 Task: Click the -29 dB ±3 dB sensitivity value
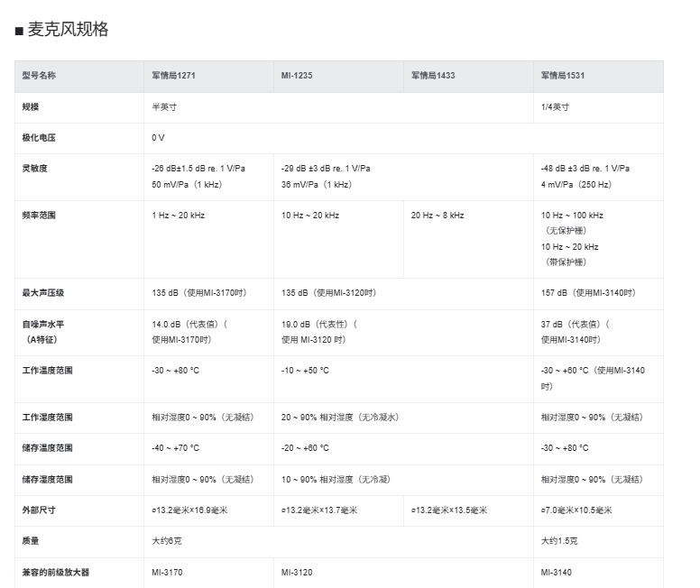pos(326,169)
